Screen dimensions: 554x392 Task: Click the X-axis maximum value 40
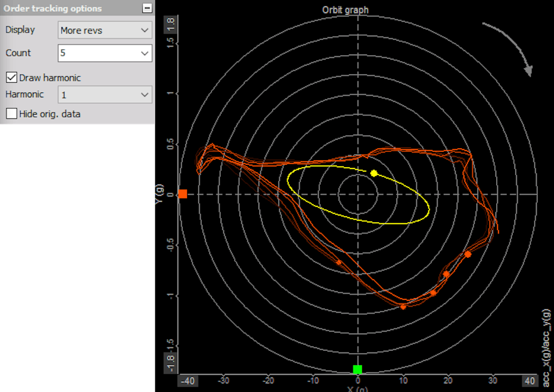529,381
